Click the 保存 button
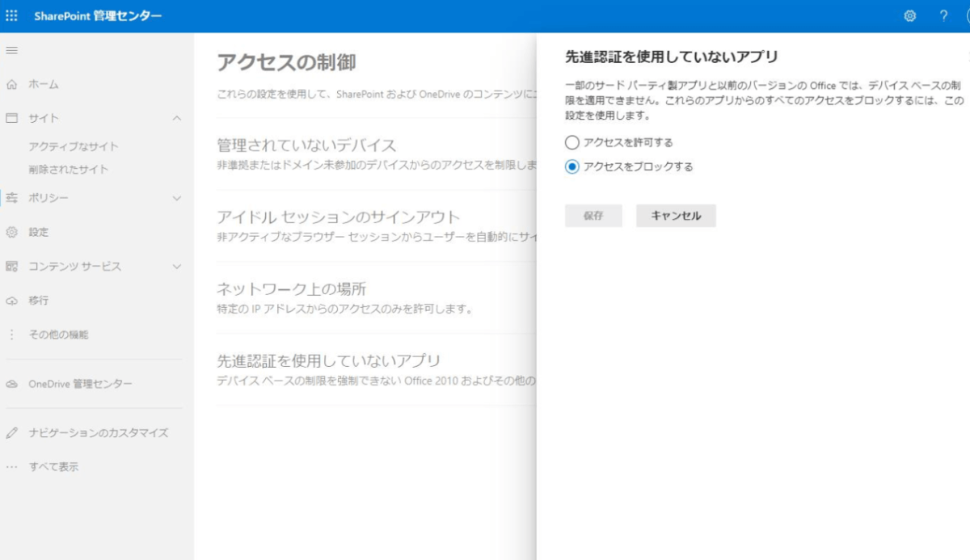Viewport: 970px width, 560px height. [593, 216]
